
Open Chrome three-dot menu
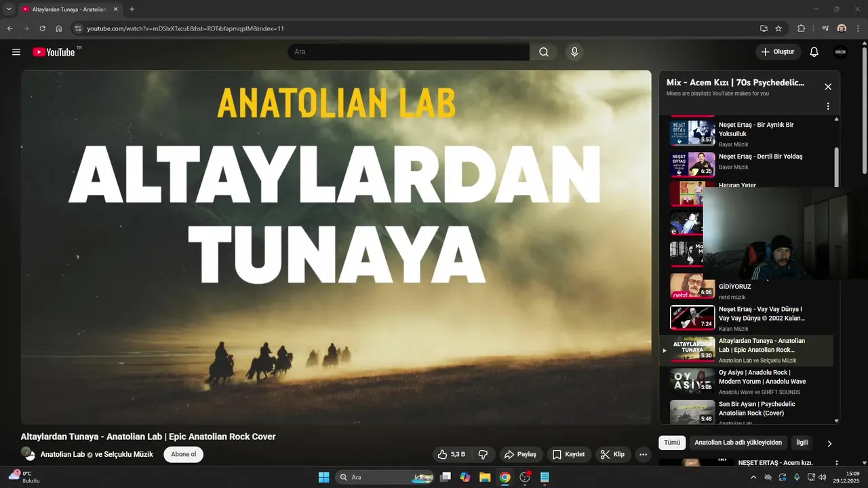(x=859, y=28)
